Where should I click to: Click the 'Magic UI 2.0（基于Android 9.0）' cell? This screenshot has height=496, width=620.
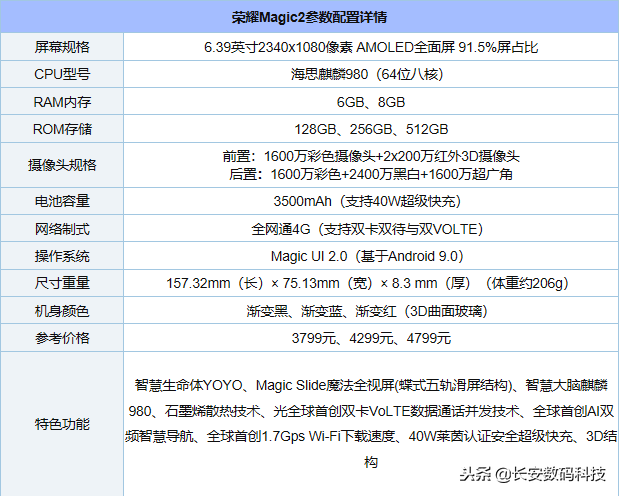tap(371, 256)
